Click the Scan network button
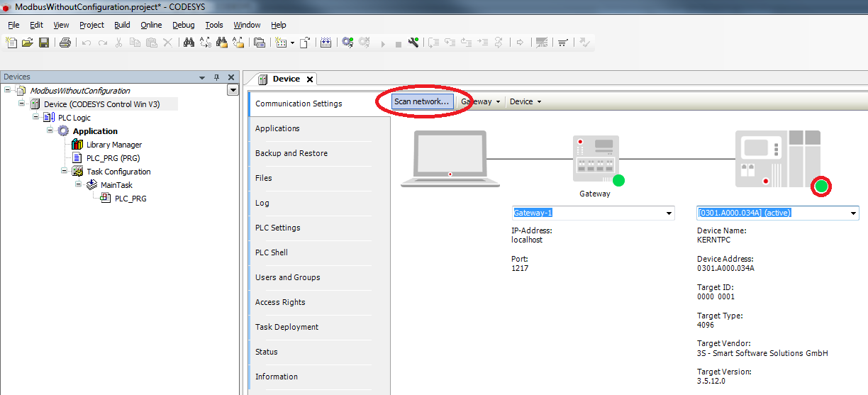This screenshot has height=395, width=868. pyautogui.click(x=422, y=102)
